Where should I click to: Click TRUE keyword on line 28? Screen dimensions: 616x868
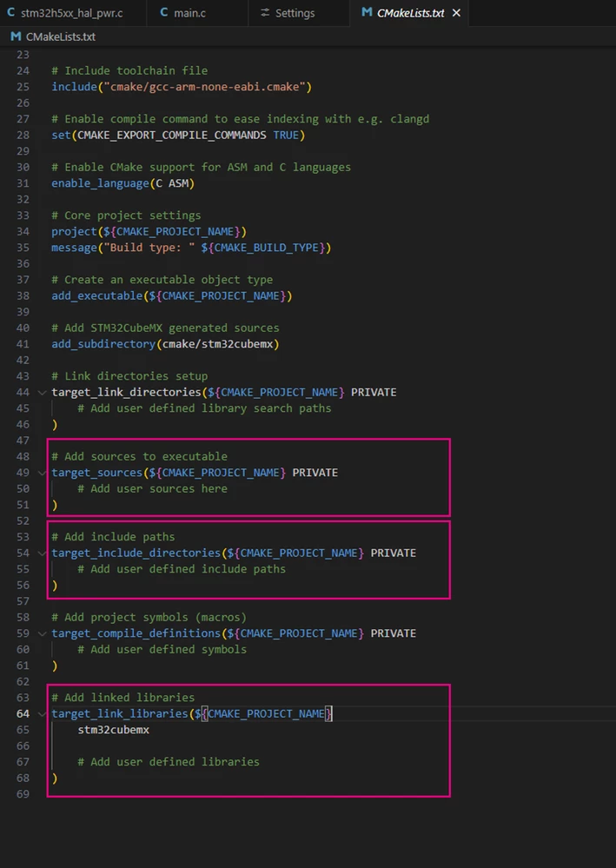(286, 135)
